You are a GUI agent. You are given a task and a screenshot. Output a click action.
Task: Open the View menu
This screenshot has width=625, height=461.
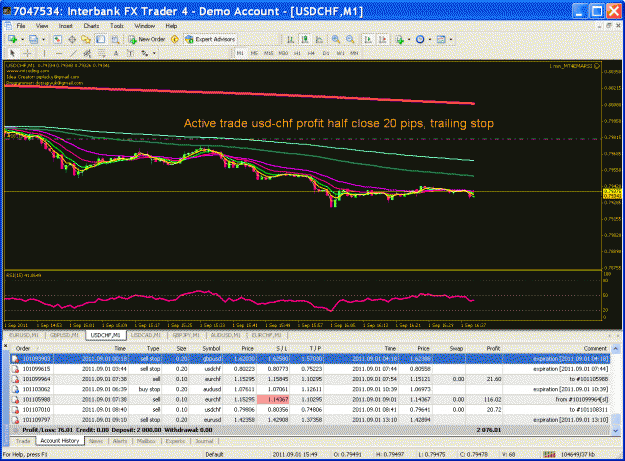tap(42, 26)
